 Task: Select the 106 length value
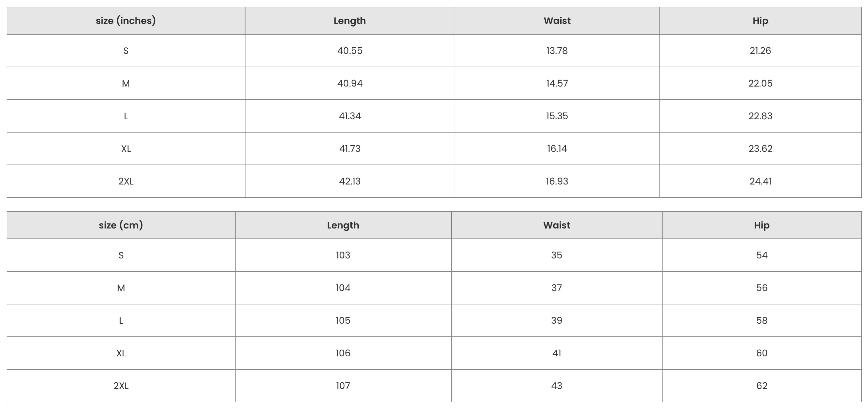[x=343, y=353]
